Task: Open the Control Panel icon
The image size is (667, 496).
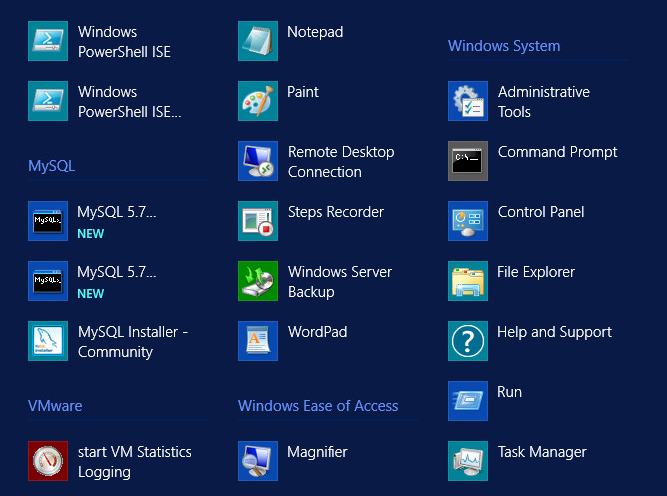Action: click(x=468, y=221)
